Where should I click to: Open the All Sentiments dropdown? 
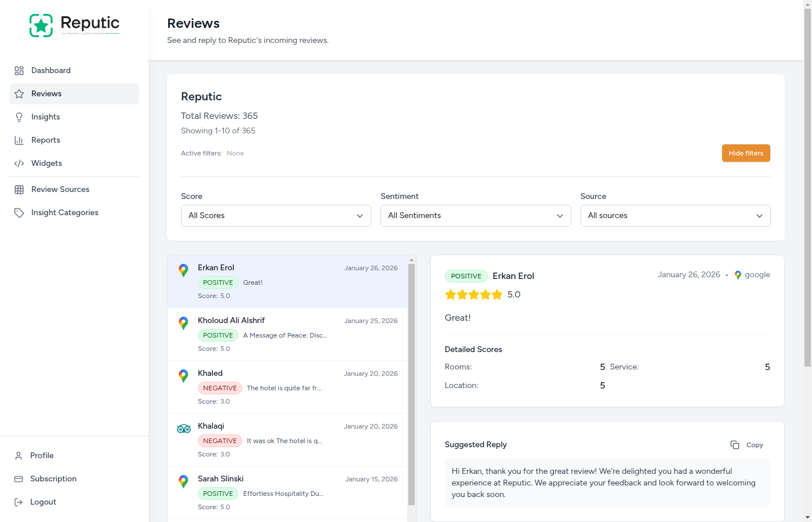476,215
